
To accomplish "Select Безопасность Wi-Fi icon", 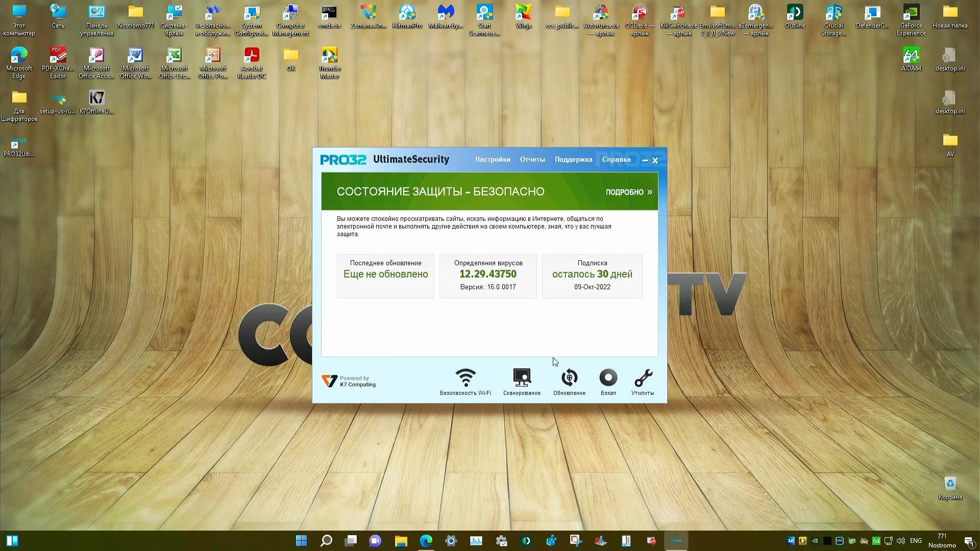I will pos(465,379).
